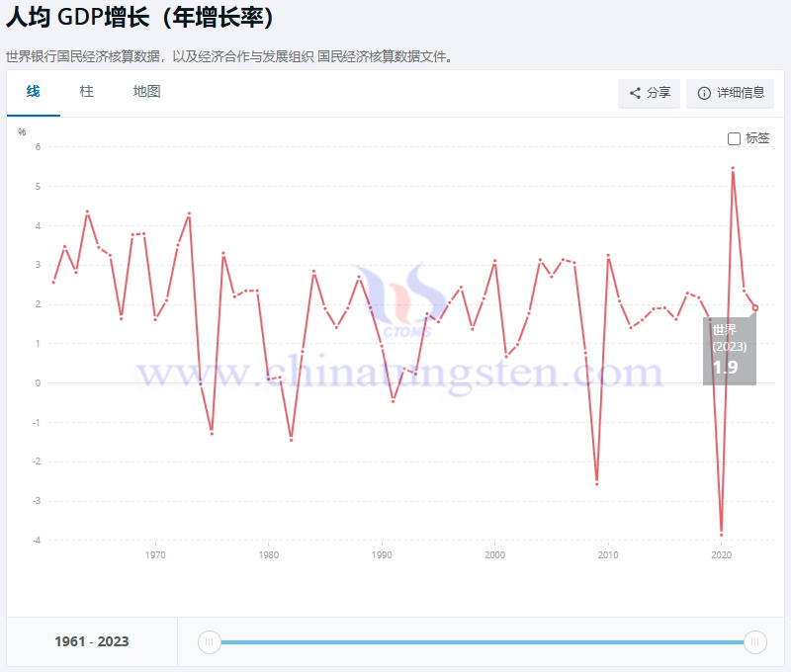791x672 pixels.
Task: Click the info icon beside 详细信息
Action: pyautogui.click(x=704, y=93)
